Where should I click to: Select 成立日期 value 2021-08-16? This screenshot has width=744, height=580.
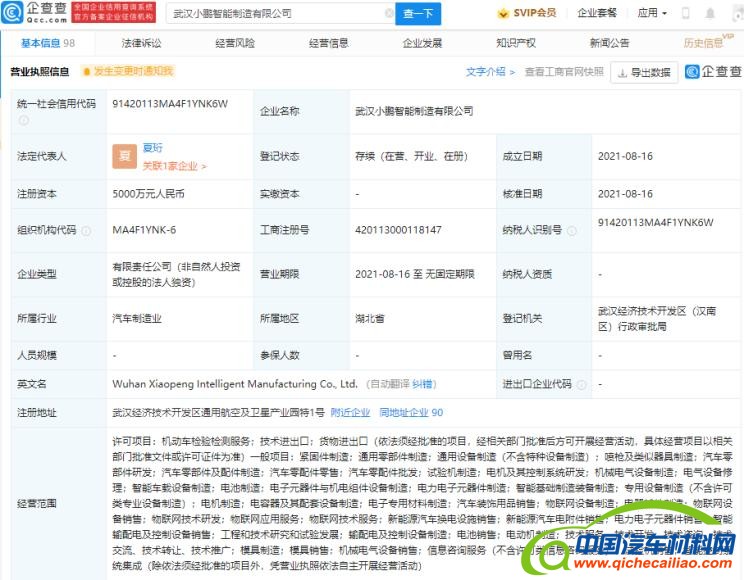point(625,156)
